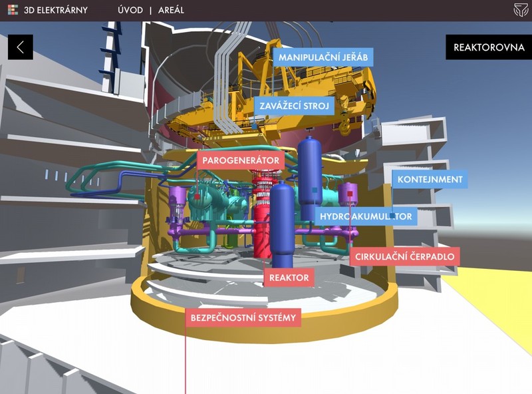Open the AREÁL menu item
Screen dimensions: 532x394
[171, 10]
